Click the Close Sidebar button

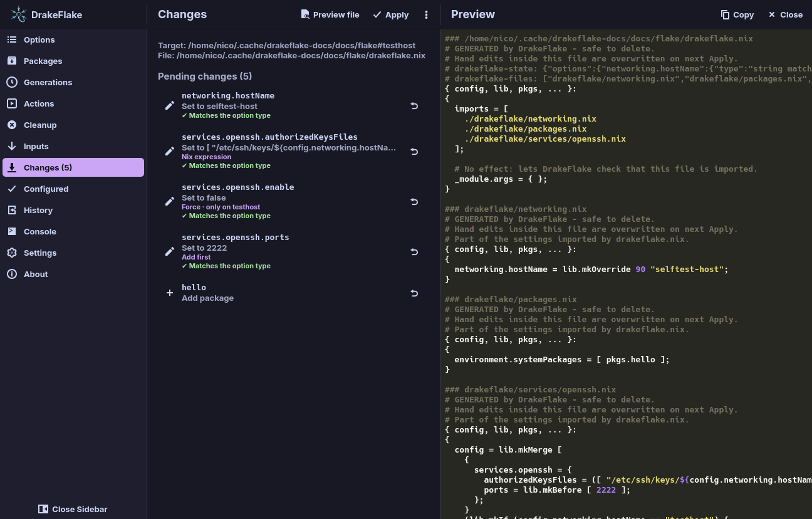(x=73, y=509)
